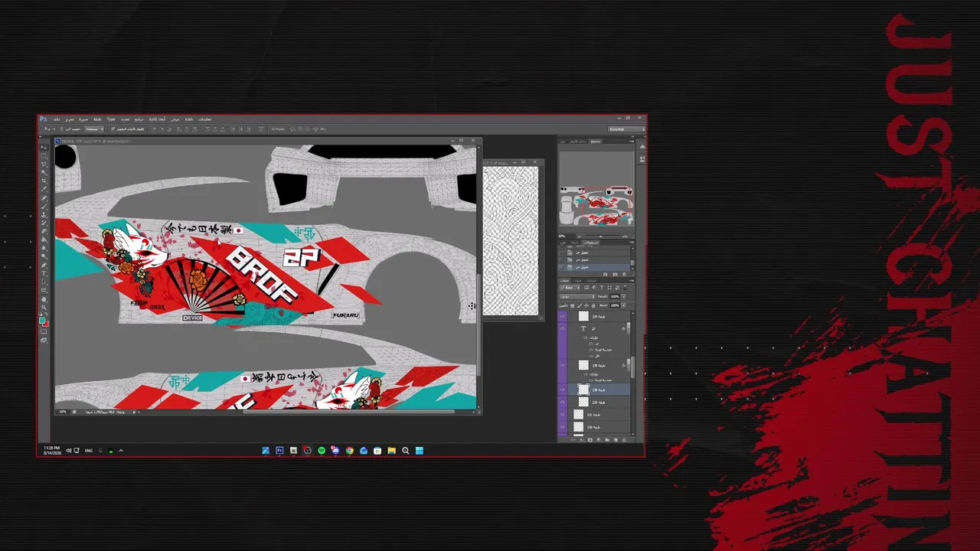Create a new snapshot in History panel
This screenshot has width=980, height=551.
coord(616,274)
